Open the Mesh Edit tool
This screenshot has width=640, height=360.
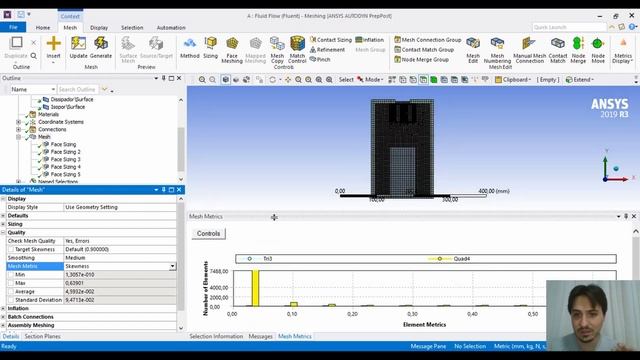pyautogui.click(x=473, y=50)
